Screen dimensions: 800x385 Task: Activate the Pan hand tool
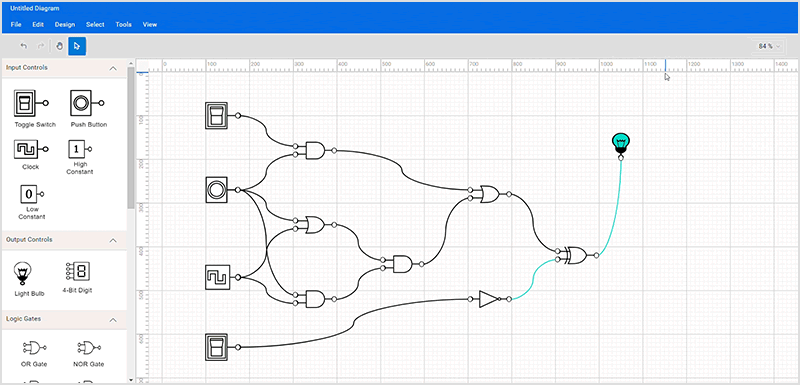59,46
